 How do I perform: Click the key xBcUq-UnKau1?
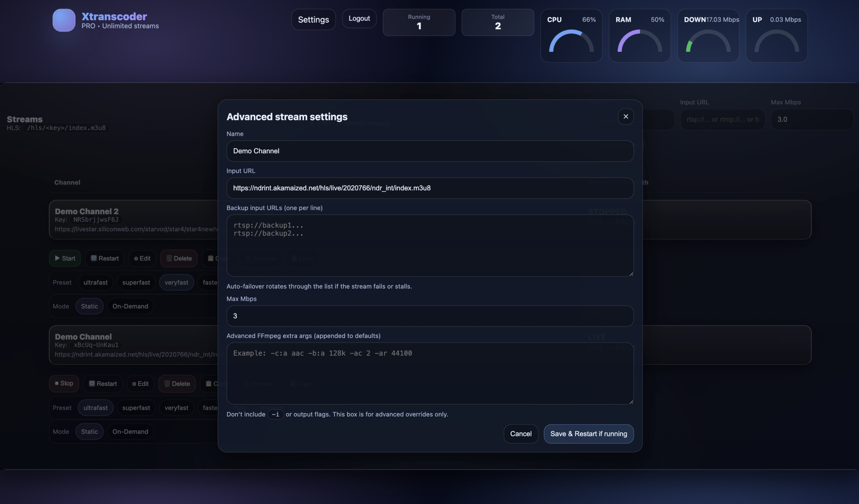96,345
